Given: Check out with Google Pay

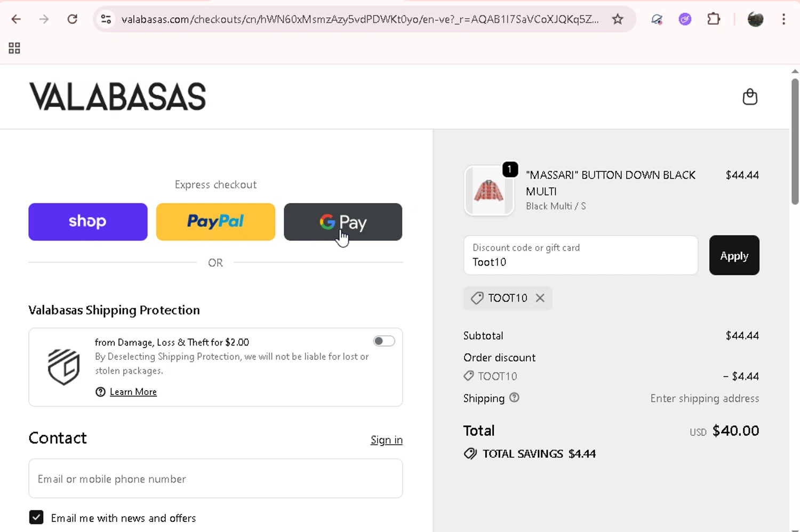Looking at the screenshot, I should pyautogui.click(x=343, y=222).
